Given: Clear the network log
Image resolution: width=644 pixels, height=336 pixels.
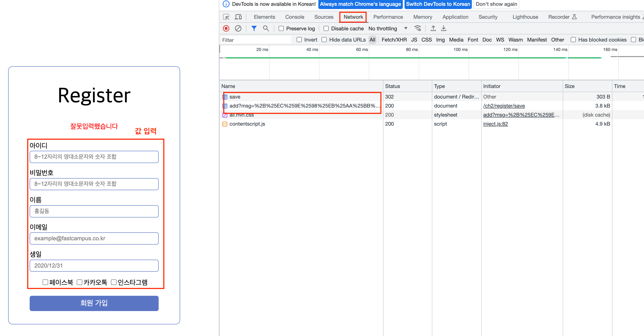Looking at the screenshot, I should point(238,29).
